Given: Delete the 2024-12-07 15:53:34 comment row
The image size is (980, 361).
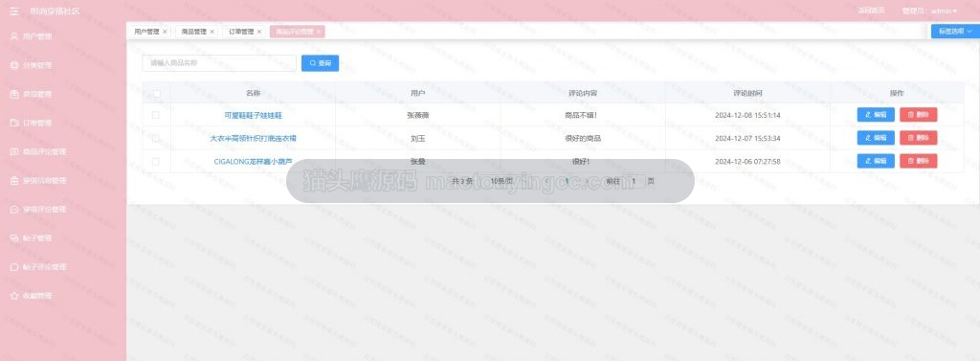Looking at the screenshot, I should coord(918,138).
